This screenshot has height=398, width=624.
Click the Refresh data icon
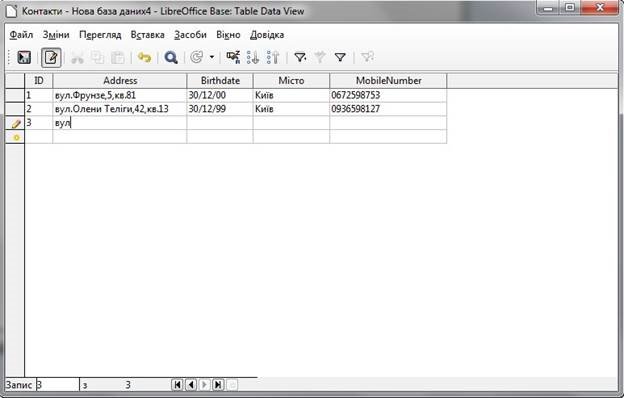pos(197,57)
